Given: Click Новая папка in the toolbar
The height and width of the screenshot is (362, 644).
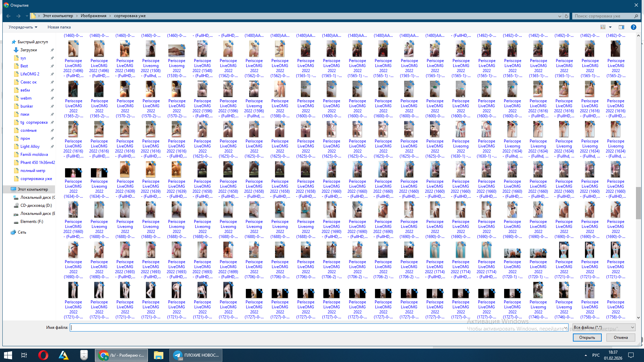Looking at the screenshot, I should pyautogui.click(x=59, y=27).
